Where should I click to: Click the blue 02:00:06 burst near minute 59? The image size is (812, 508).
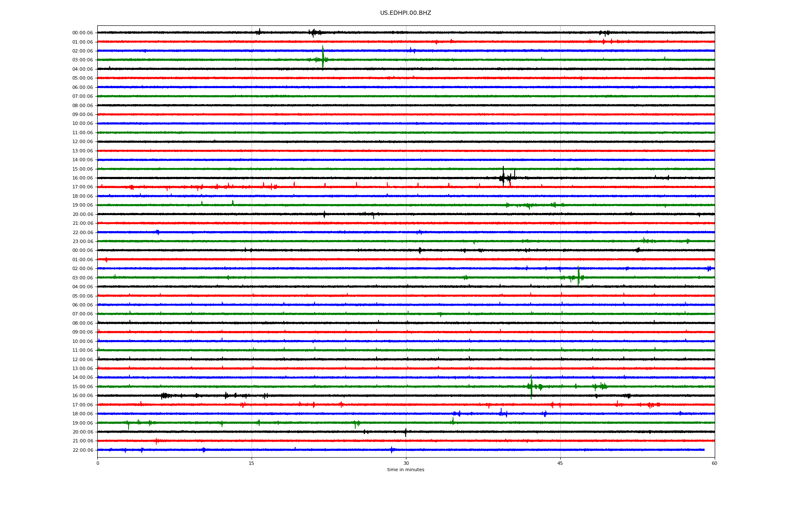(709, 268)
